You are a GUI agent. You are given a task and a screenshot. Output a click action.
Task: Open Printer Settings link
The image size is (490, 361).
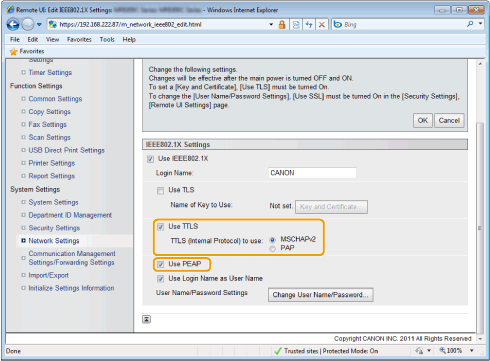pyautogui.click(x=52, y=163)
